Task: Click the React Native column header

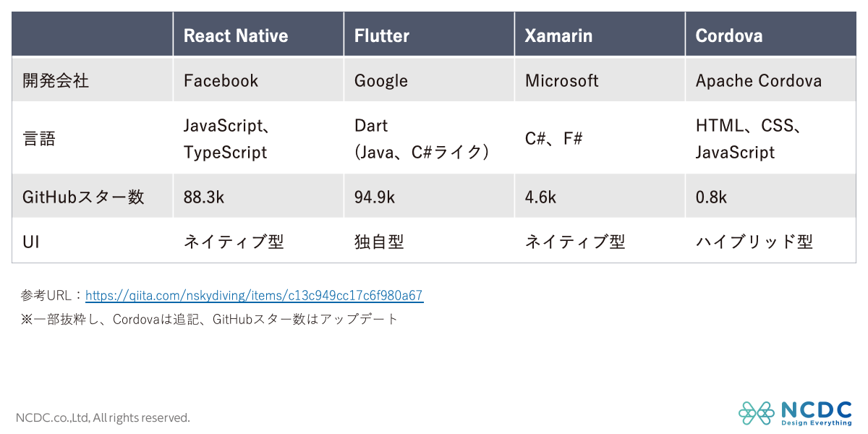Action: 236,35
